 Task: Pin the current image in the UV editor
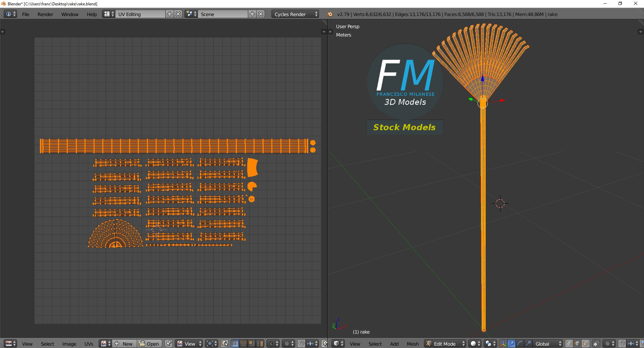pyautogui.click(x=168, y=344)
